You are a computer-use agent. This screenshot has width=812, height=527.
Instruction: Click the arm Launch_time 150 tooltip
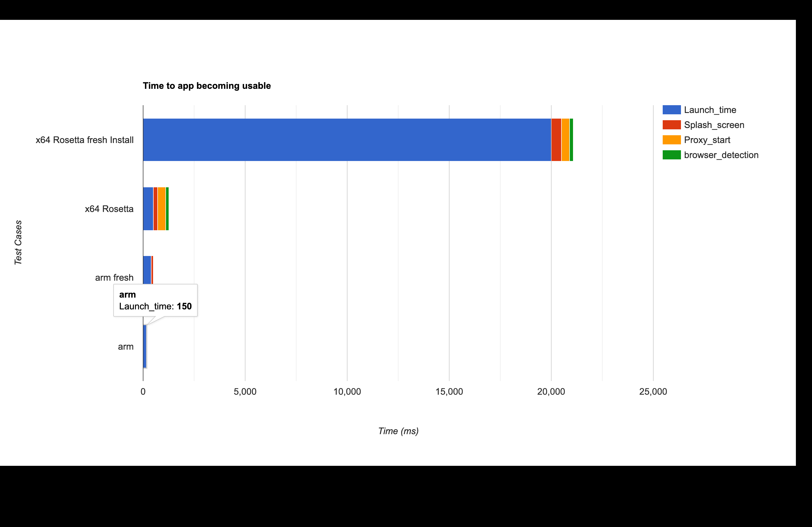click(x=155, y=300)
